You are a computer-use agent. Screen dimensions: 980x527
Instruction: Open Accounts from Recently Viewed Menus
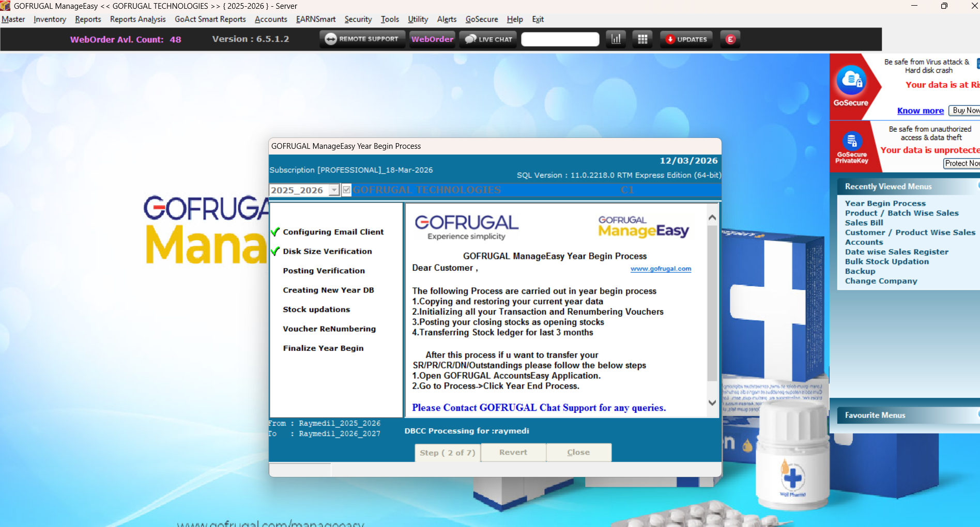click(864, 242)
